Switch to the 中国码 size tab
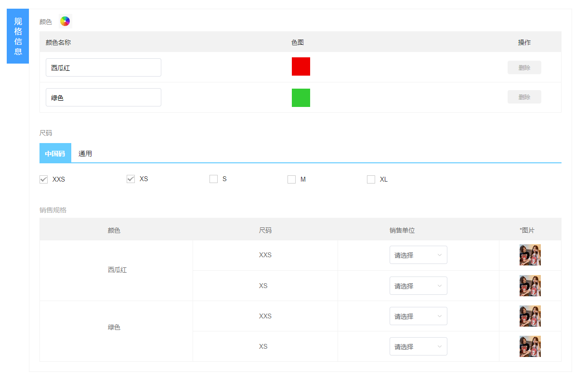588x382 pixels. coord(55,153)
